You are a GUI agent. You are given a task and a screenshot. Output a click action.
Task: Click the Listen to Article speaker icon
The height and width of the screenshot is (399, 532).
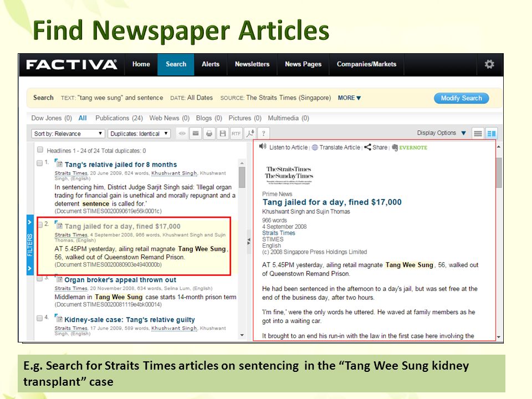tap(263, 146)
